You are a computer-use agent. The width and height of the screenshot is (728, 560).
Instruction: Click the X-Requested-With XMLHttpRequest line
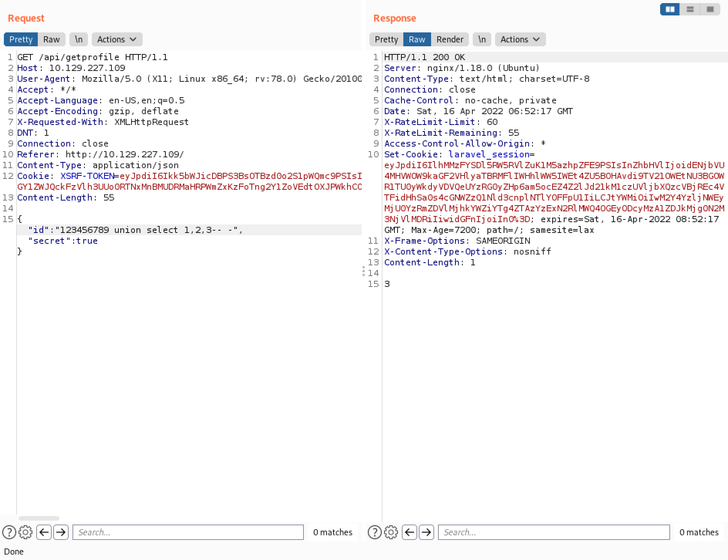(x=103, y=122)
